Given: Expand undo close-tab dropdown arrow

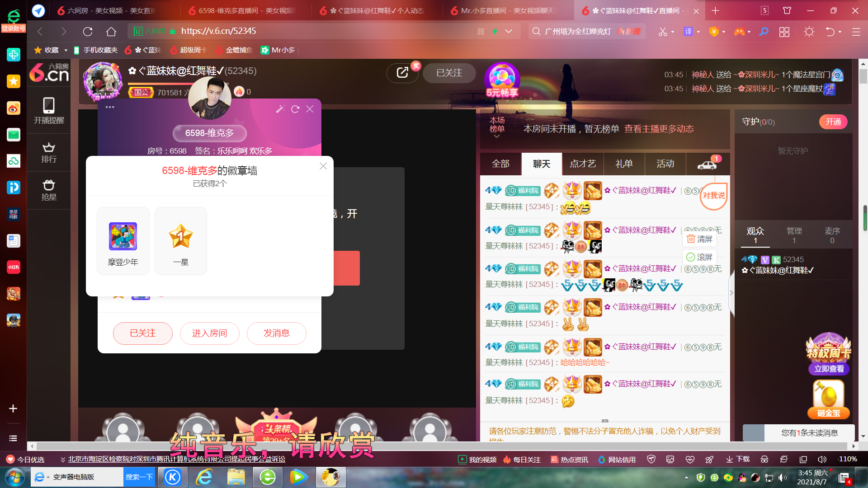Looking at the screenshot, I should [x=840, y=32].
